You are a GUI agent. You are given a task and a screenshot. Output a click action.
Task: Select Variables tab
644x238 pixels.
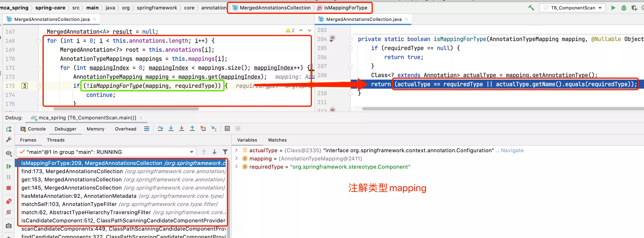click(x=247, y=140)
